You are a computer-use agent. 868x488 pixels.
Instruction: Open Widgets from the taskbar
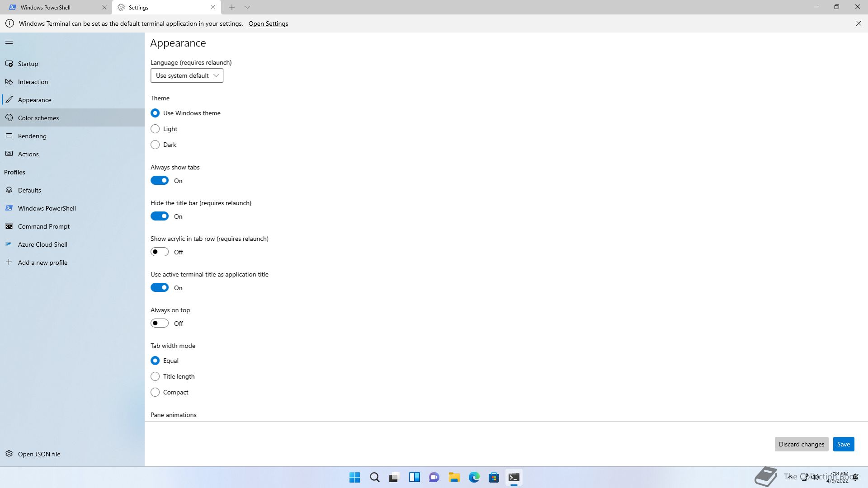click(x=415, y=477)
